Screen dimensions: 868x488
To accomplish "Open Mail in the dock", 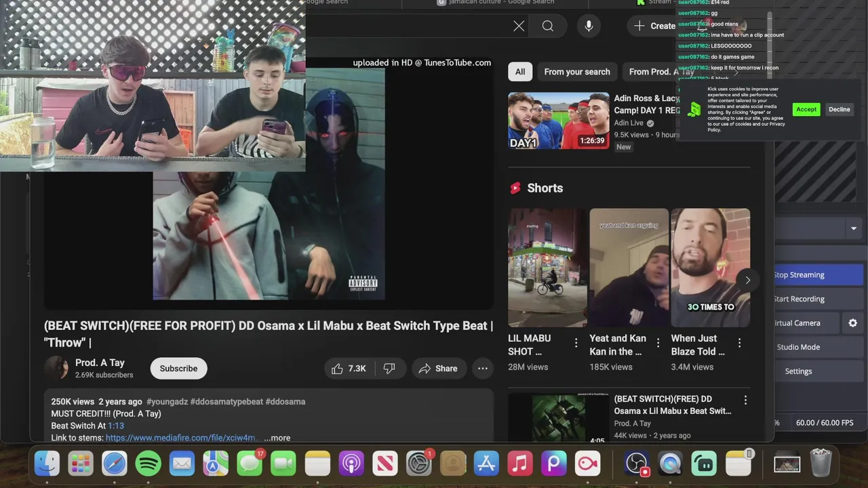I will (x=182, y=464).
